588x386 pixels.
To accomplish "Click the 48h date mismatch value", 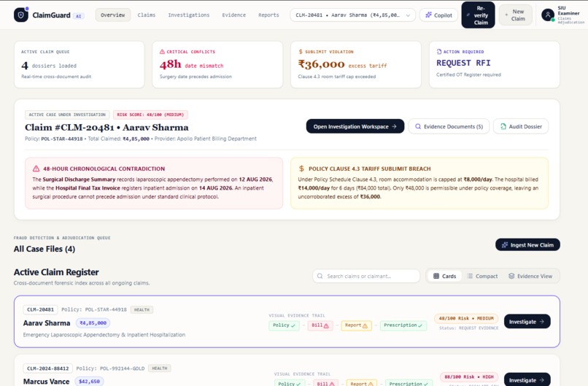I will [x=191, y=64].
